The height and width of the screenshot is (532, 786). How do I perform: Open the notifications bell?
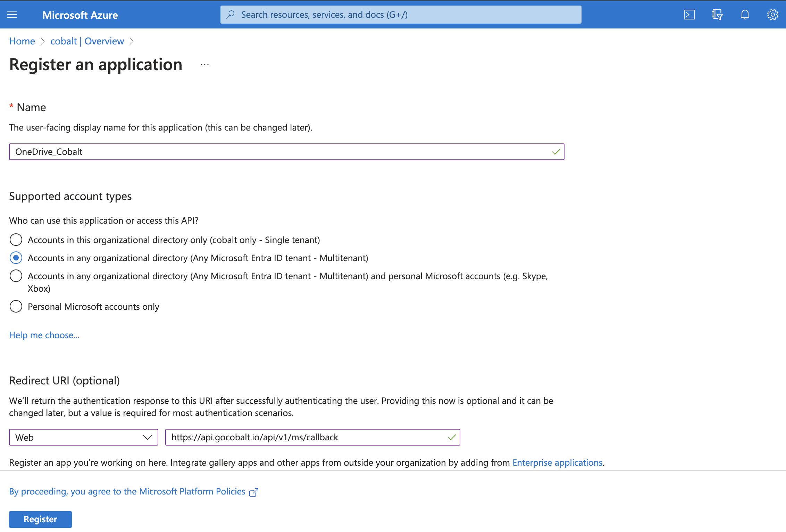[745, 15]
